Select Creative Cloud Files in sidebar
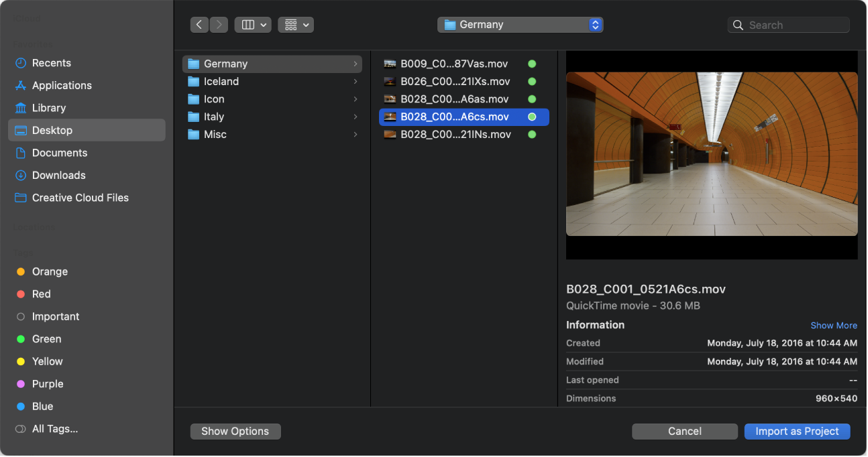The image size is (868, 457). (x=80, y=197)
